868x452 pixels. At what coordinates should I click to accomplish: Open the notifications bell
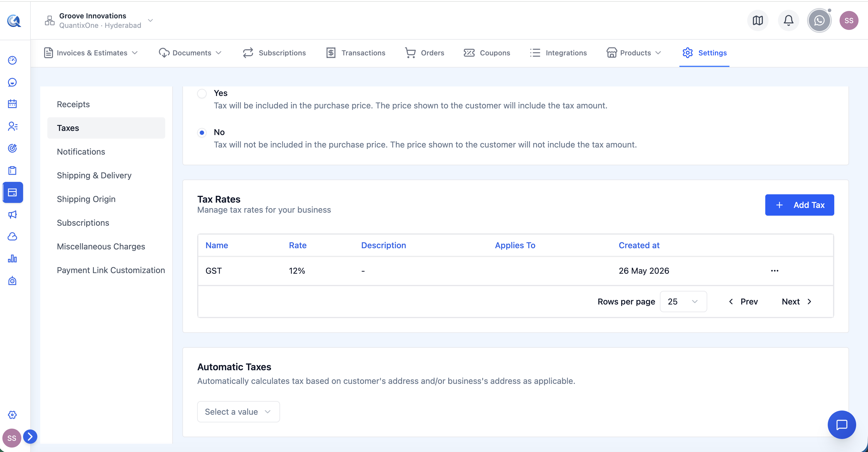click(x=788, y=20)
